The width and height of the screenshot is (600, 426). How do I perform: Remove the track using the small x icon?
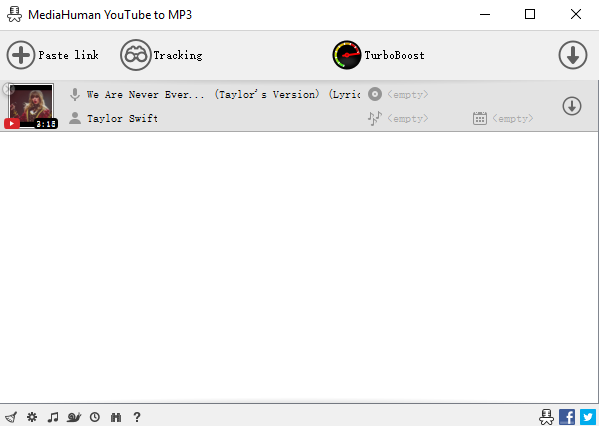tap(8, 89)
